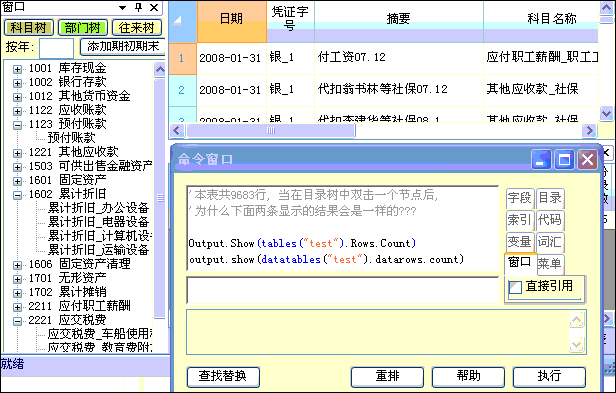Open the 目录 tab
Image resolution: width=616 pixels, height=393 pixels.
(550, 198)
